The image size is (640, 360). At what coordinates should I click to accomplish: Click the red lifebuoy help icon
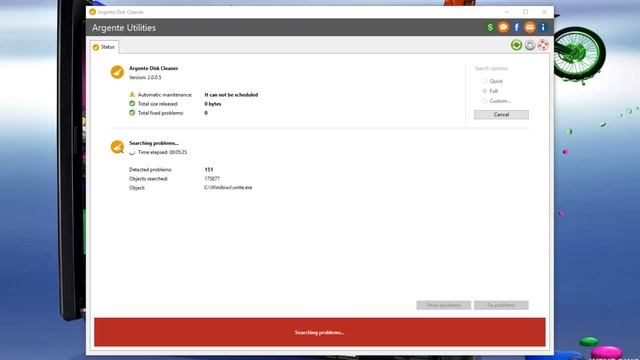click(543, 45)
